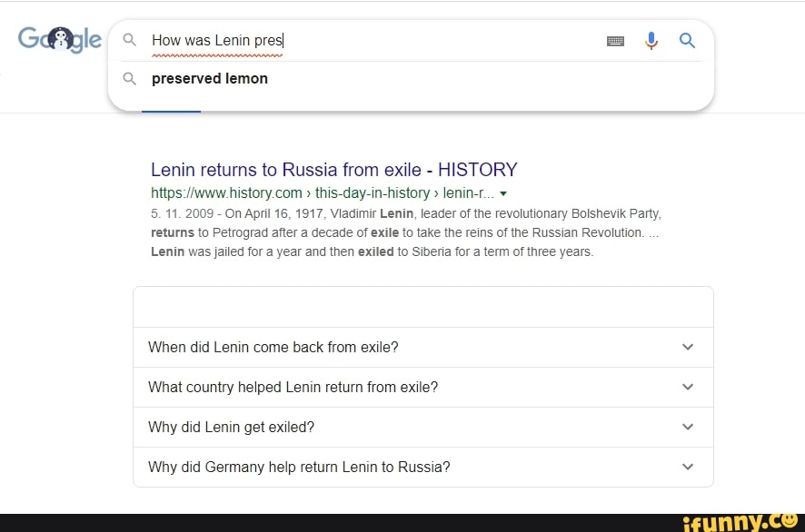The width and height of the screenshot is (805, 532).
Task: Select the magnifier icon beside preserved lemon
Action: coord(129,79)
